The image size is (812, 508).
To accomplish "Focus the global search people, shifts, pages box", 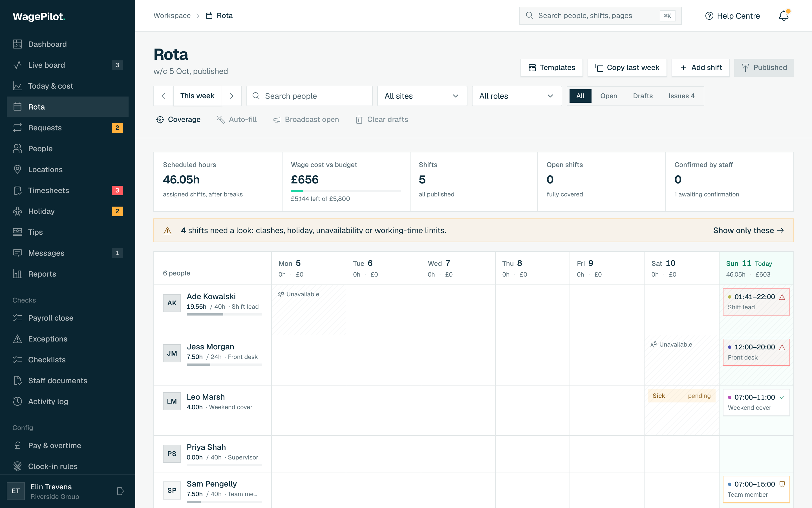I will click(600, 16).
